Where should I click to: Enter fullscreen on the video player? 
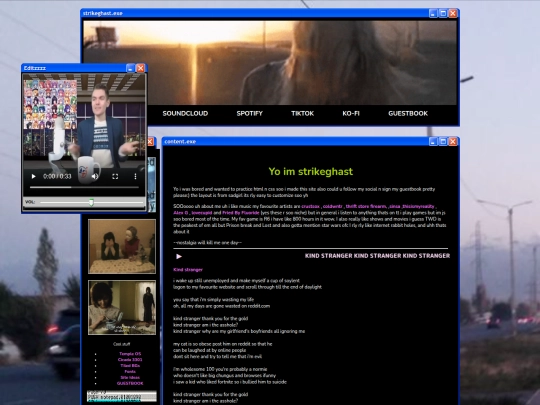click(115, 176)
